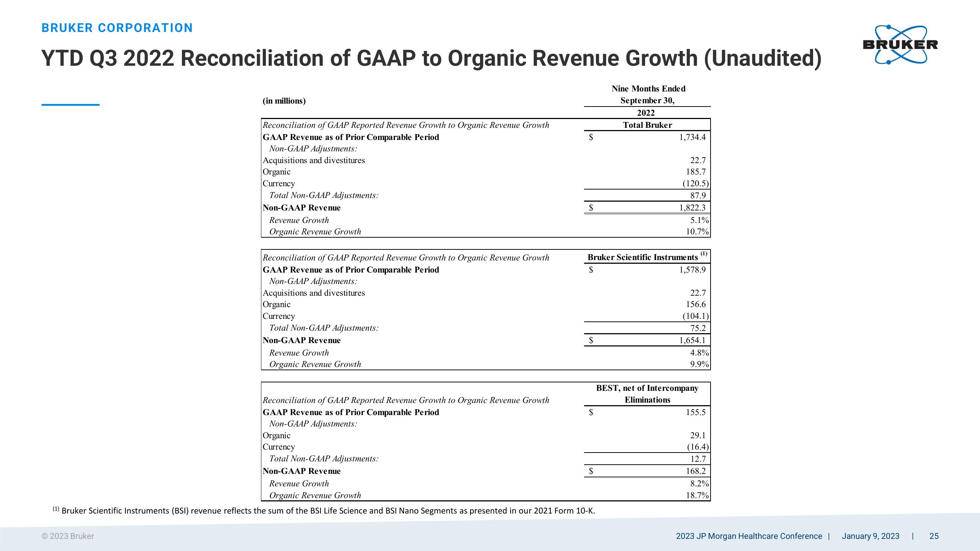The width and height of the screenshot is (980, 551).
Task: Click '2023 JP Morgan Healthcare Conference' footer text
Action: (749, 536)
